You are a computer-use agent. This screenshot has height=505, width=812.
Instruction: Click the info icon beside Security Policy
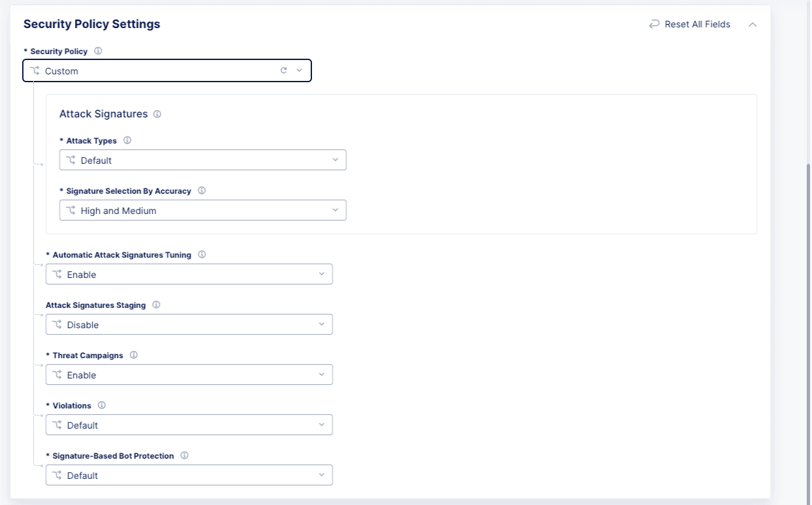[x=98, y=51]
